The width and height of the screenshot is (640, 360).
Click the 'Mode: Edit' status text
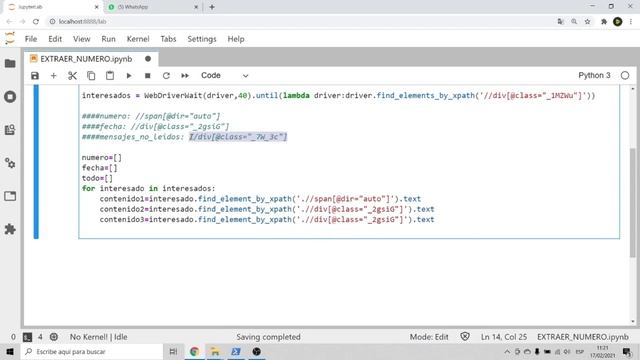[429, 337]
